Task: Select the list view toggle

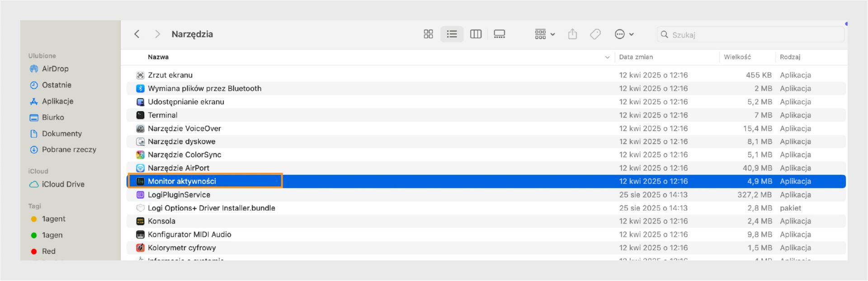Action: tap(452, 34)
